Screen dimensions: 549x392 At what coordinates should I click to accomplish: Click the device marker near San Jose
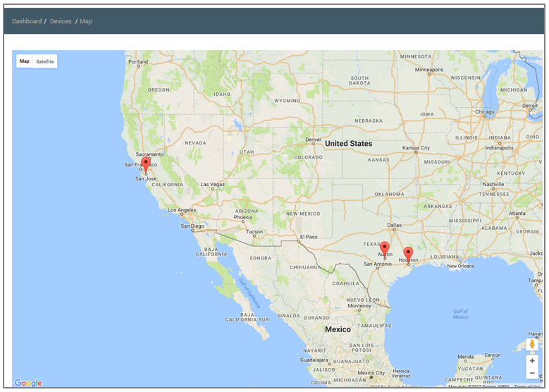pyautogui.click(x=146, y=165)
